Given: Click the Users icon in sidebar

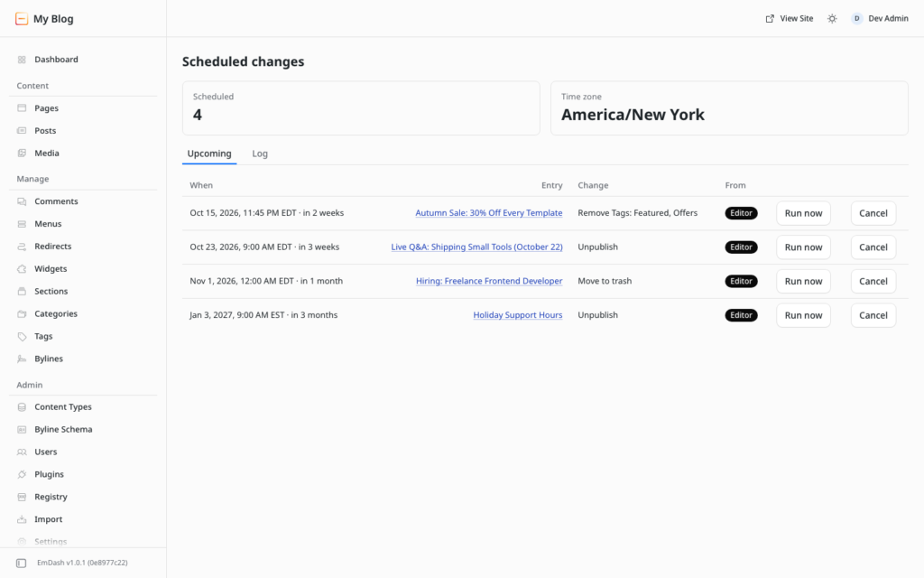Looking at the screenshot, I should (x=22, y=452).
